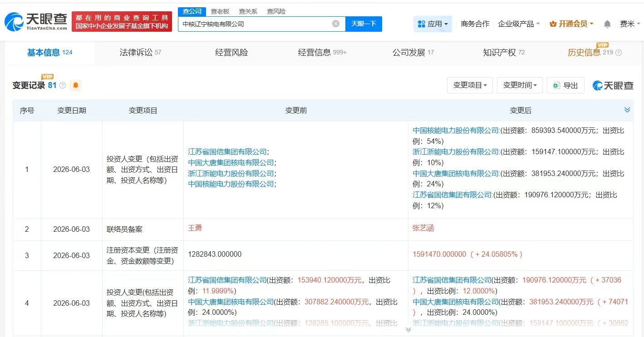Screen dimensions: 644x337
Task: Open the 经营风险 tab
Action: click(x=231, y=53)
